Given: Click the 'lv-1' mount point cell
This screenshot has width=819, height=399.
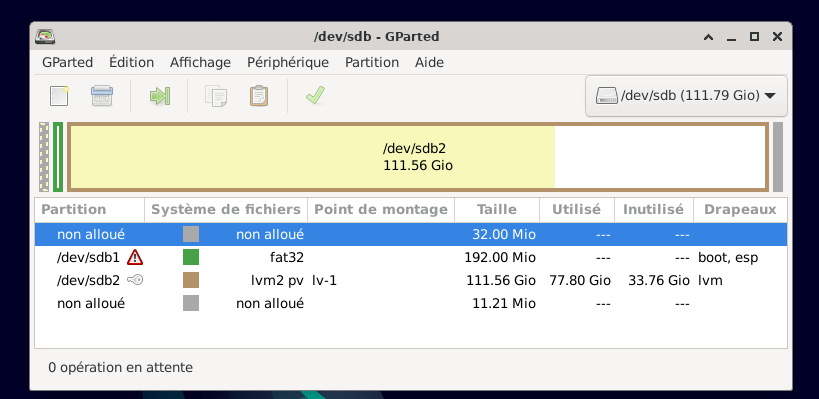Looking at the screenshot, I should 324,280.
